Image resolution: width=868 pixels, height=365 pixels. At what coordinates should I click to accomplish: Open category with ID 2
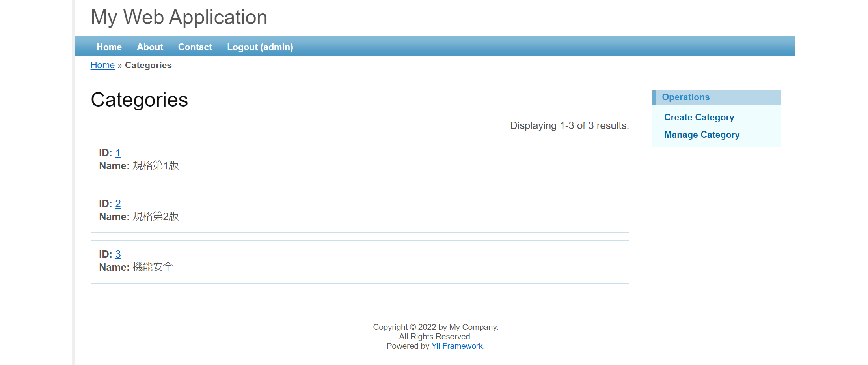pyautogui.click(x=118, y=204)
